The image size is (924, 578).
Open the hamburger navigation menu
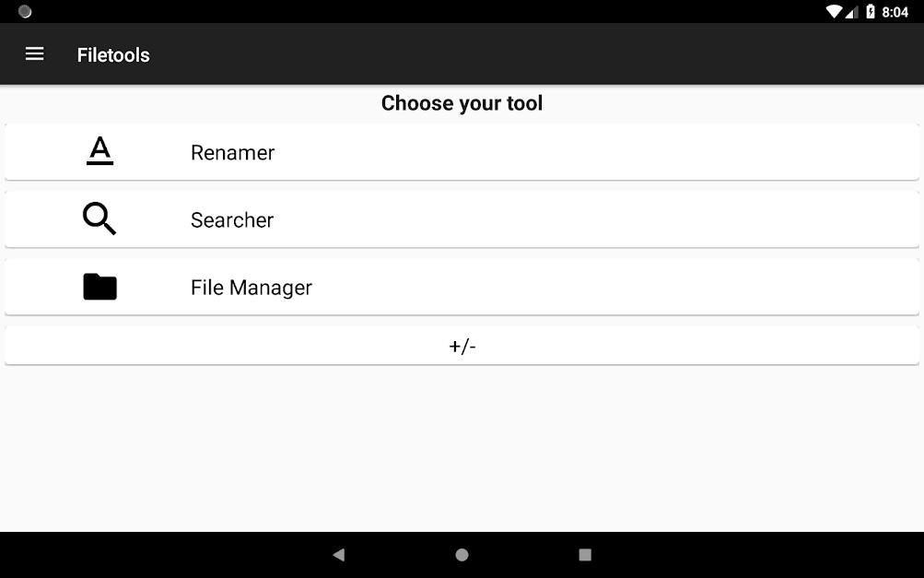(34, 54)
